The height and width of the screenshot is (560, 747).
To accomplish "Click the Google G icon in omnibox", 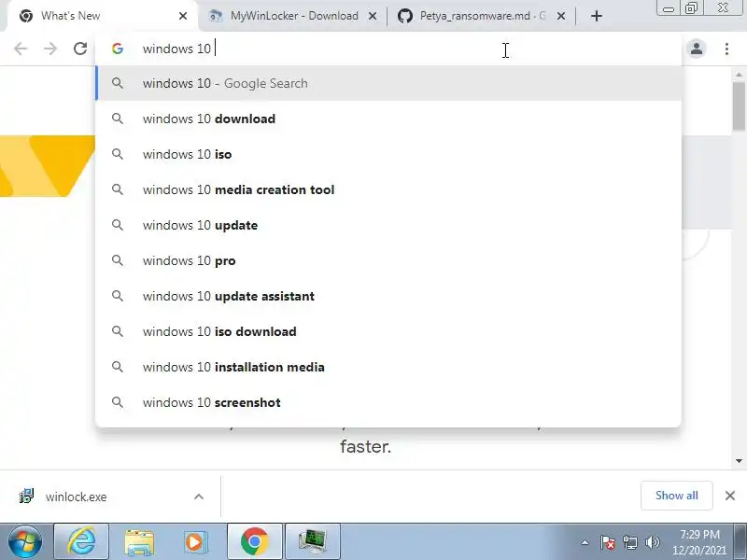I will [x=118, y=49].
